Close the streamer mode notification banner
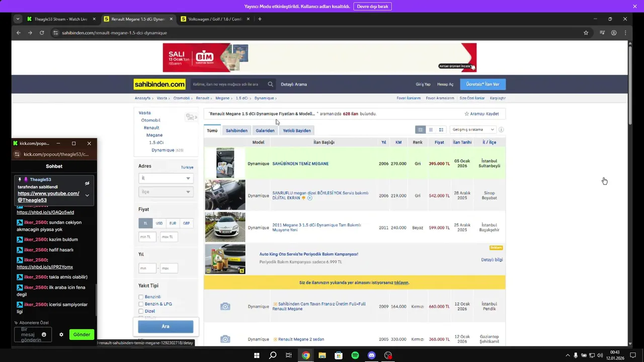The width and height of the screenshot is (644, 362). 635,7
